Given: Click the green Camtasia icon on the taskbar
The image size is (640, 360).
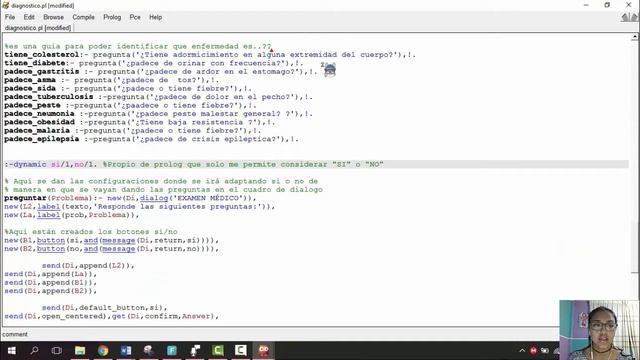Looking at the screenshot, I should (x=218, y=350).
